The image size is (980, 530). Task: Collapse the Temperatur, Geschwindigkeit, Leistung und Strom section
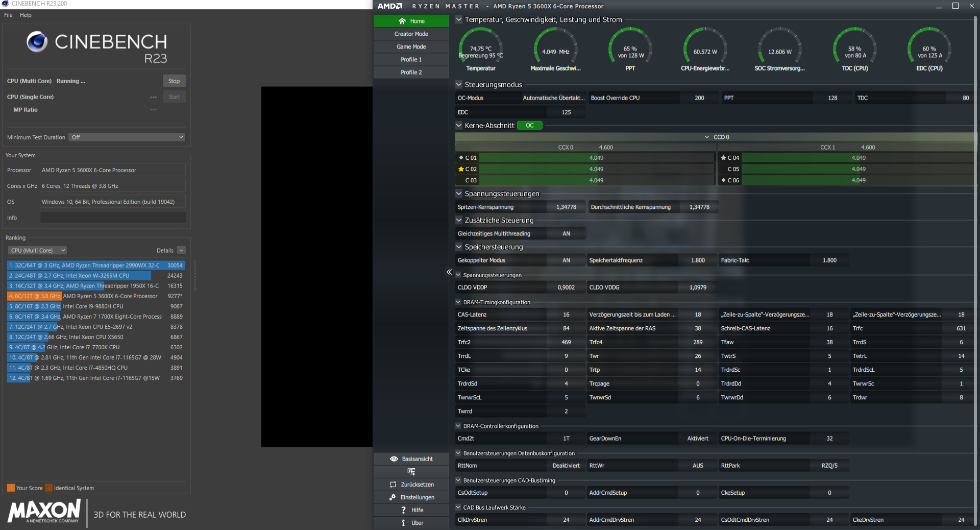[x=459, y=19]
